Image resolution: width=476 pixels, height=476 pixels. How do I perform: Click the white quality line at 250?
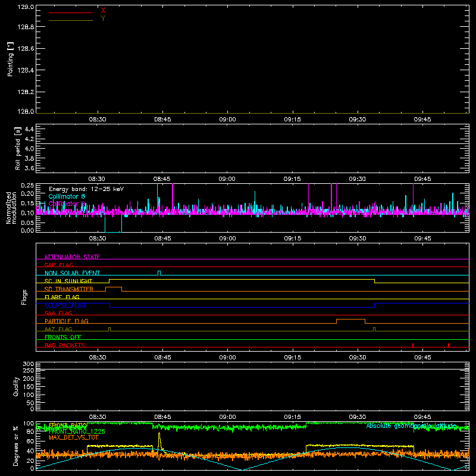click(x=252, y=369)
